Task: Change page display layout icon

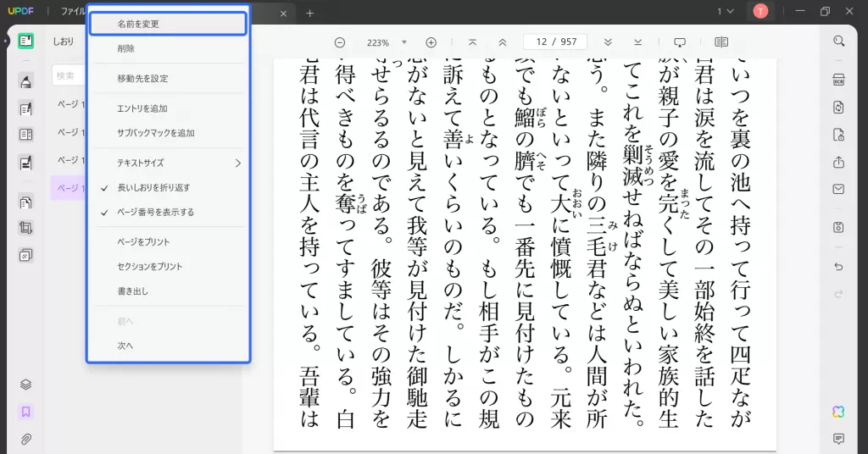Action: pos(721,42)
